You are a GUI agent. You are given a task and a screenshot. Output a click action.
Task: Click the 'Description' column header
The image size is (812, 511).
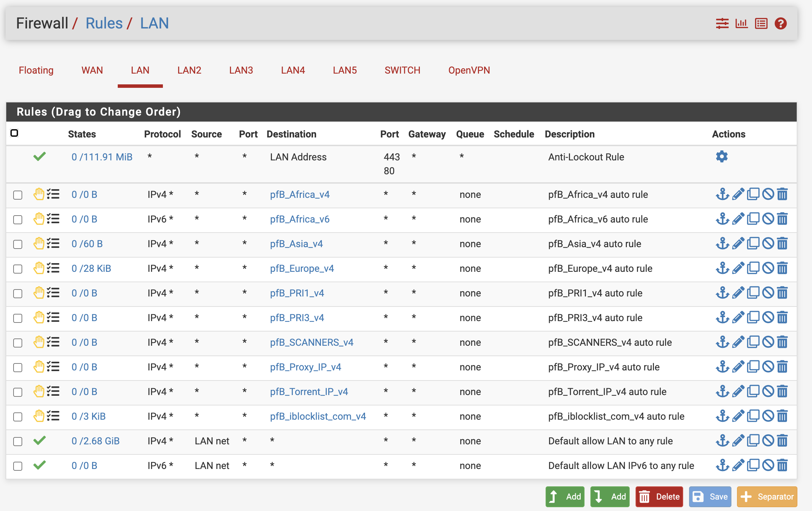[570, 134]
